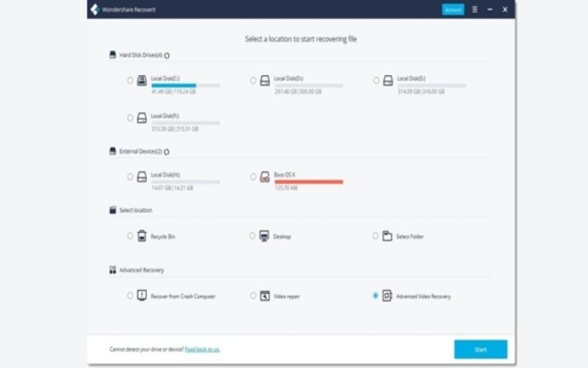Follow the 'Feed back to us' link
588x368 pixels.
pyautogui.click(x=202, y=349)
